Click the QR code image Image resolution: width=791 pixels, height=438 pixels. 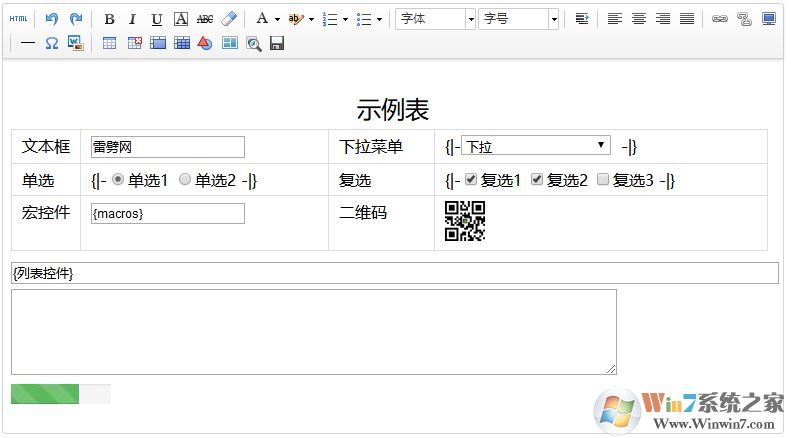465,221
